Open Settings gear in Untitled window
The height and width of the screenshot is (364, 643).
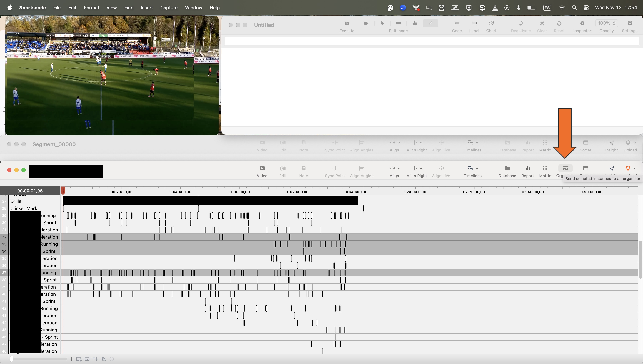click(630, 23)
